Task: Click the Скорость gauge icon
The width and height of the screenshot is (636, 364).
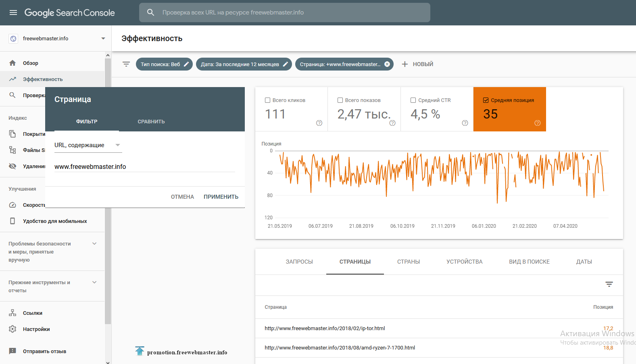Action: (x=13, y=205)
